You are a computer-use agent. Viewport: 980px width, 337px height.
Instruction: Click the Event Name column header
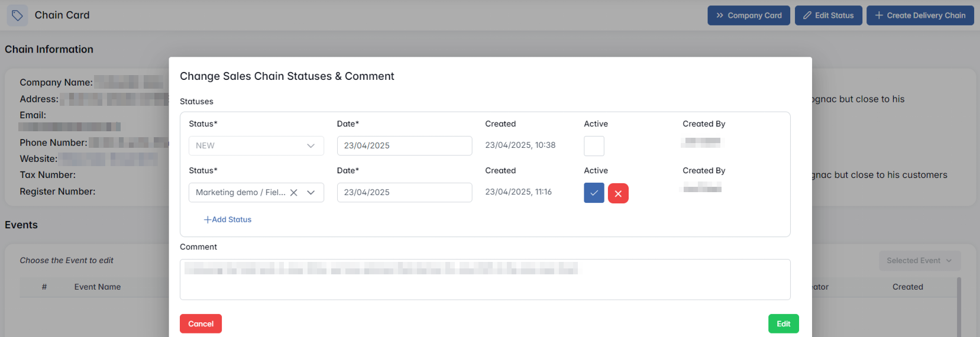pyautogui.click(x=98, y=287)
